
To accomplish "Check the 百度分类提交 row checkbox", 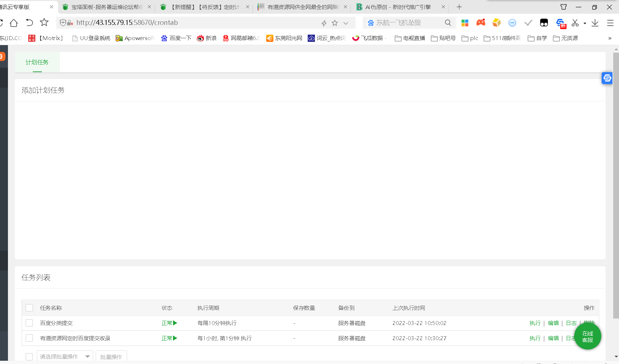I will [29, 323].
